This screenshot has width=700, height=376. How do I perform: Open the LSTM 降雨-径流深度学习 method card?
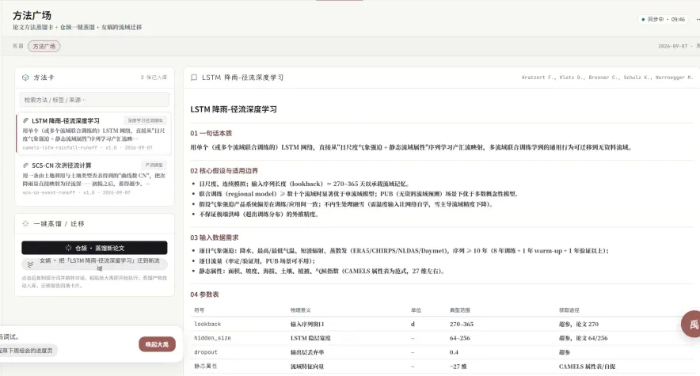tap(94, 134)
